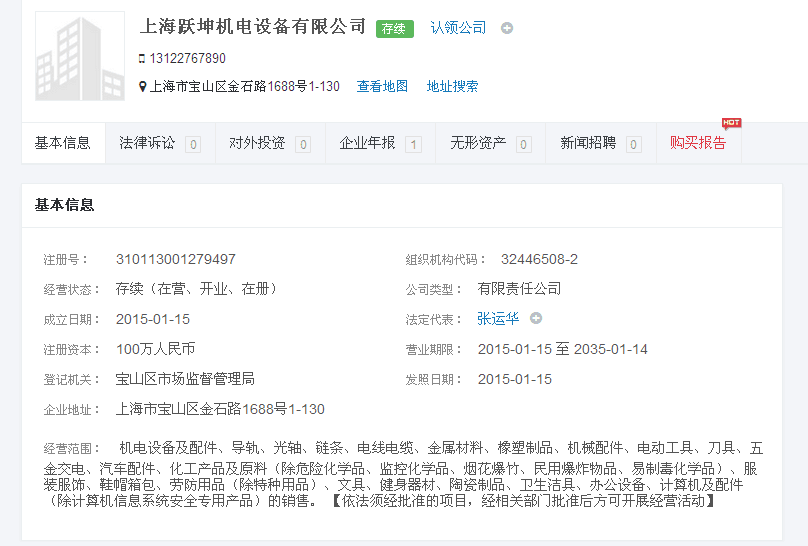This screenshot has height=546, width=808.
Task: Click the 认领公司 link
Action: [x=458, y=28]
